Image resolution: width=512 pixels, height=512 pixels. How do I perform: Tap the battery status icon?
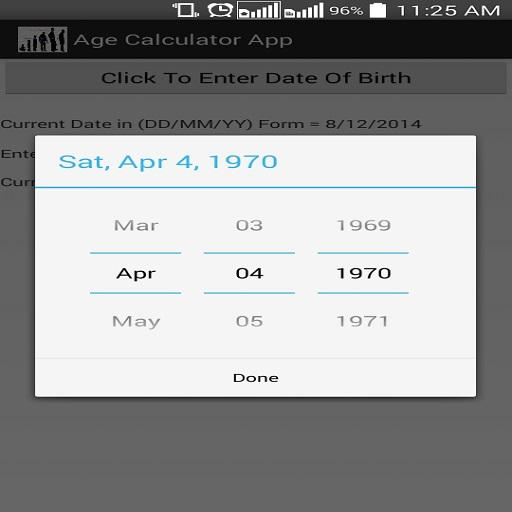(378, 10)
